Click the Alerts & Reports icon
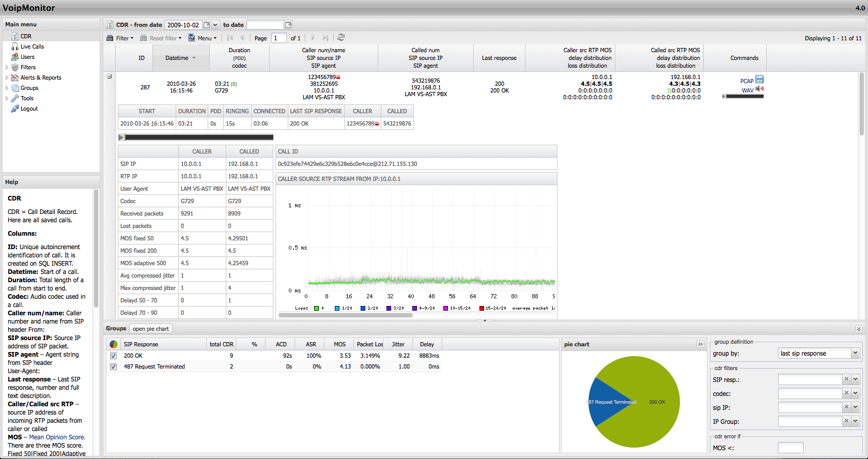868x459 pixels. point(15,78)
